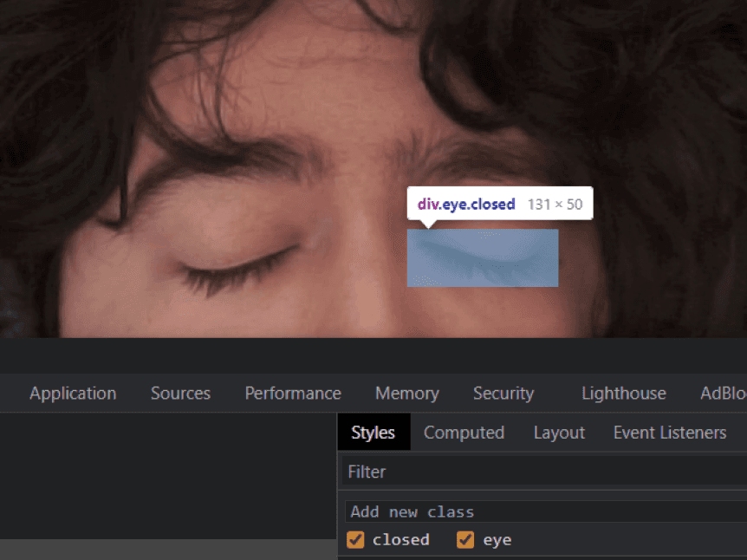Open the Layout sidebar tab

(x=559, y=433)
